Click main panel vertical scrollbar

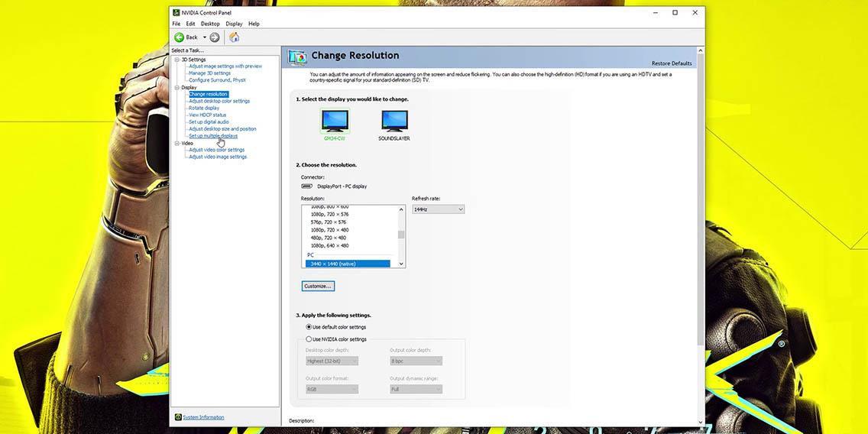click(x=700, y=199)
